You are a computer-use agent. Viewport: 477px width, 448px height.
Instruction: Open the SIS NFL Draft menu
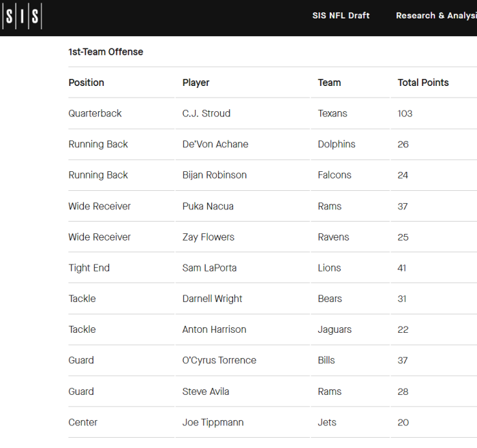click(x=341, y=16)
